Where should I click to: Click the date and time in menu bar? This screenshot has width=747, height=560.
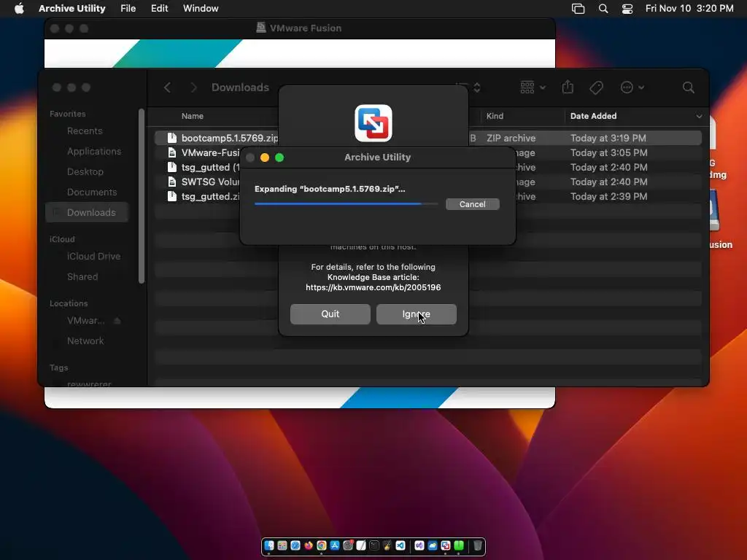click(x=689, y=9)
